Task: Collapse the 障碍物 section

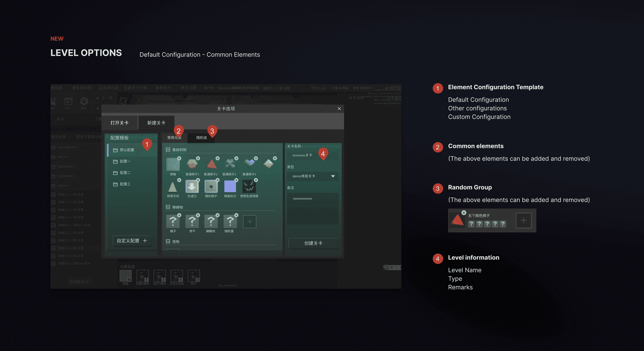Action: [x=168, y=207]
